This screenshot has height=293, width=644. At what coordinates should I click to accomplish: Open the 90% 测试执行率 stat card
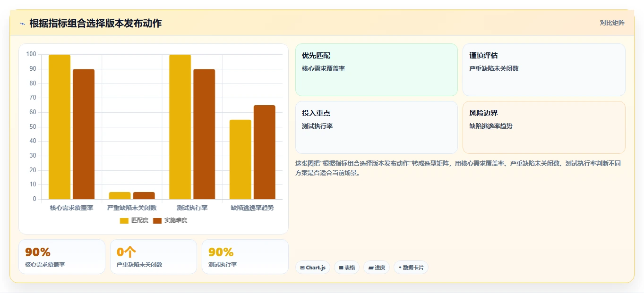[245, 257]
